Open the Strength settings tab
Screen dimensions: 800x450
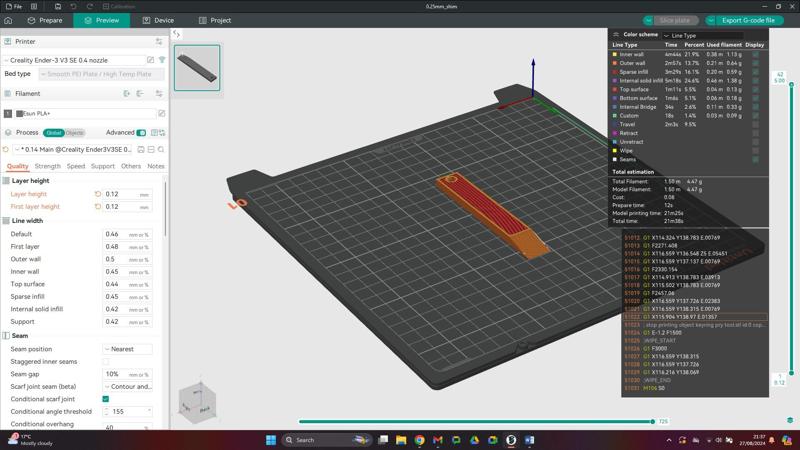[47, 166]
